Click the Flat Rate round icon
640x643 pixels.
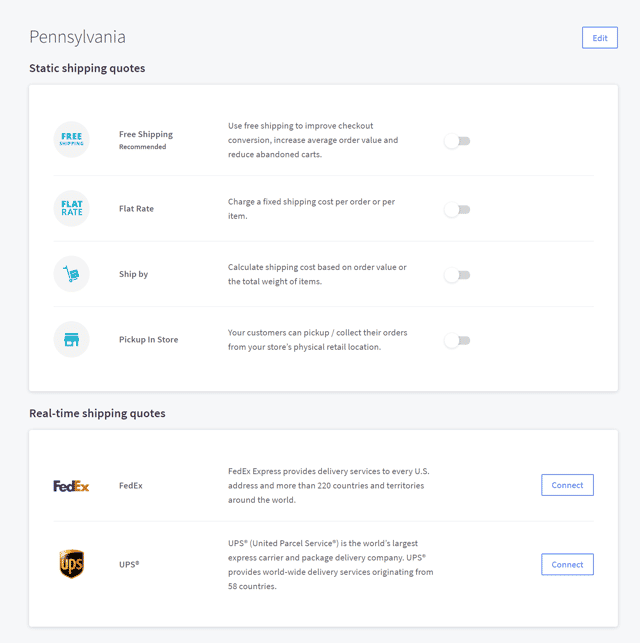click(x=71, y=208)
